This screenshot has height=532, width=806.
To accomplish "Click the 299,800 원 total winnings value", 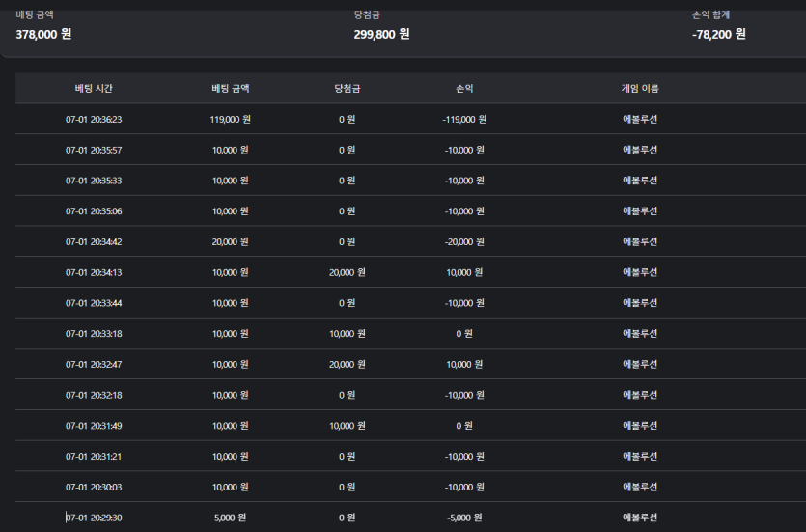I will [x=381, y=35].
